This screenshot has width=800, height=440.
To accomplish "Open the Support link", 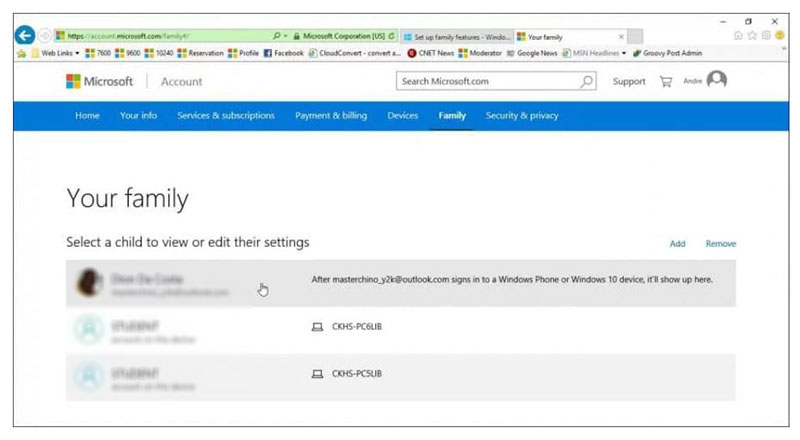I will (x=629, y=82).
